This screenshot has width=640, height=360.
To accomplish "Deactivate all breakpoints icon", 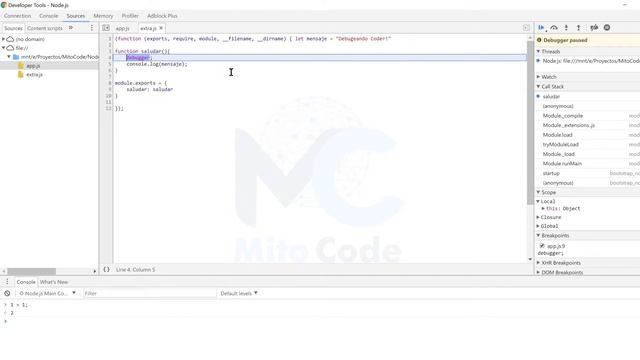I will (594, 28).
